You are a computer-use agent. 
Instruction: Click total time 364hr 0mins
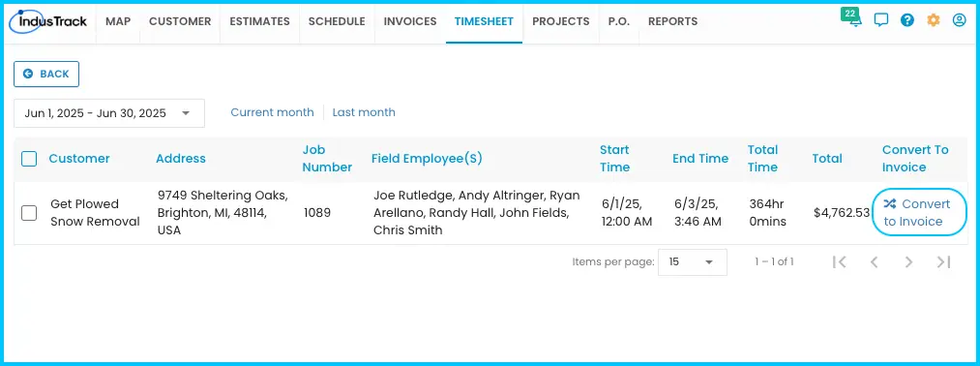(767, 213)
